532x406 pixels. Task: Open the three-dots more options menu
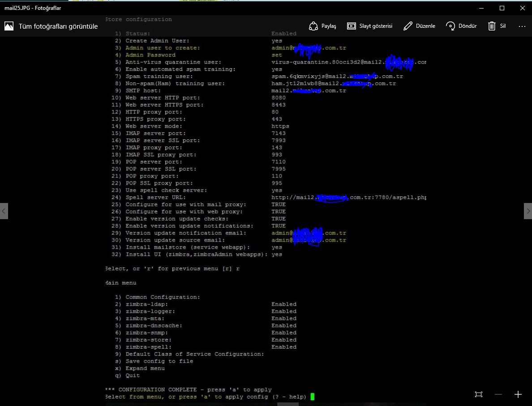tap(522, 26)
